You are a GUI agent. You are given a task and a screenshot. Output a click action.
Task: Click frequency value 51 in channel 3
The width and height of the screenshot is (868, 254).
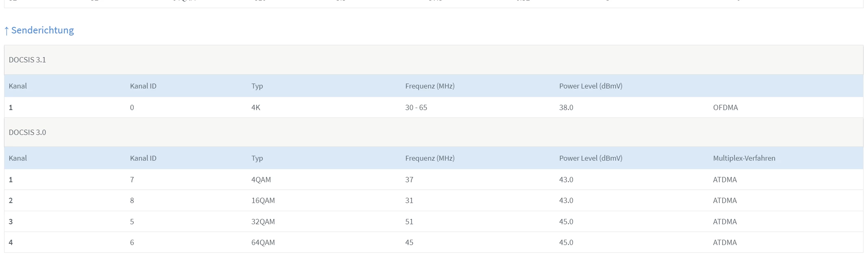click(409, 222)
